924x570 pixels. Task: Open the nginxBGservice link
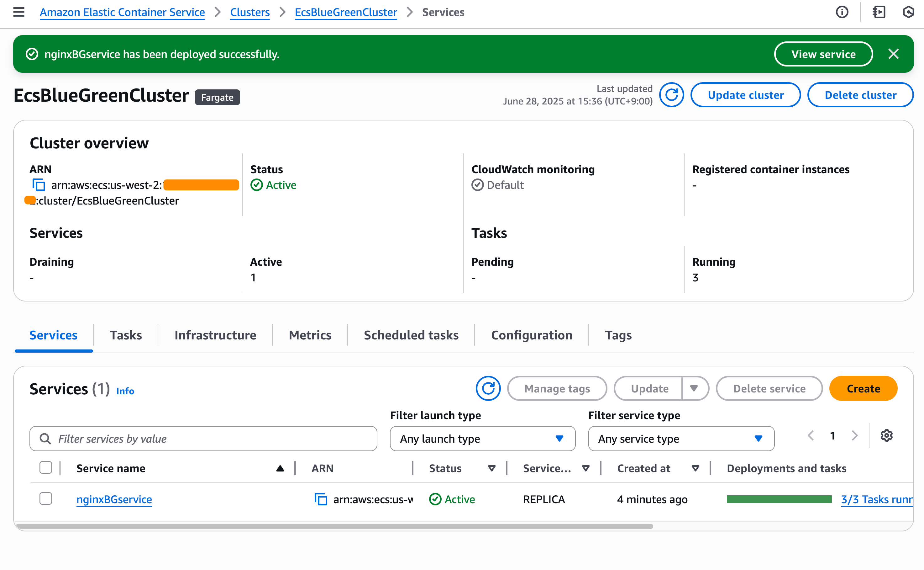[x=114, y=499]
